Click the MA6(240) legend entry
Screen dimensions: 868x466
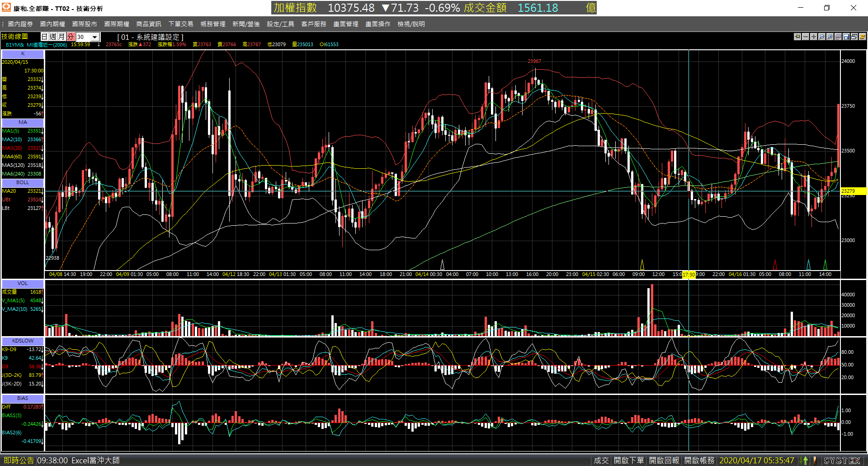(x=22, y=174)
